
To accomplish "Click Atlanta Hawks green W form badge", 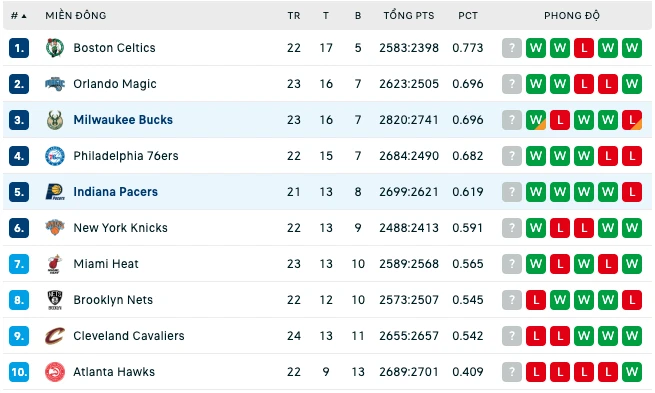I will pyautogui.click(x=632, y=372).
